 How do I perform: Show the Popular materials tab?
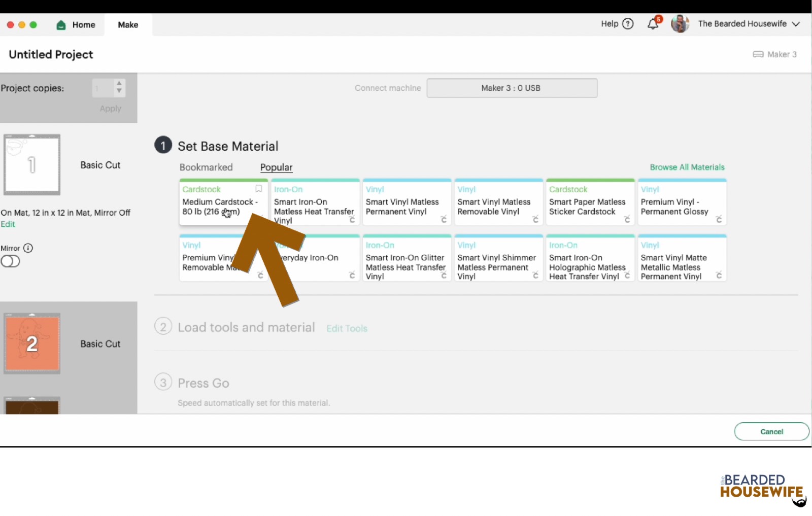tap(276, 167)
